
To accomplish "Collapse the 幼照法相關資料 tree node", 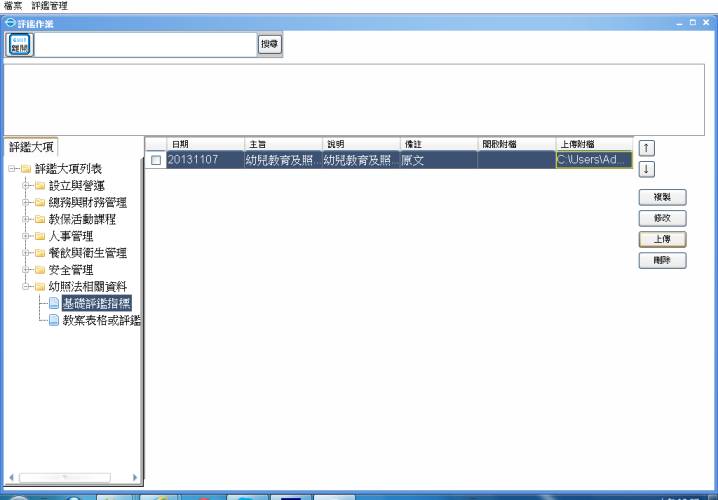I will point(24,287).
